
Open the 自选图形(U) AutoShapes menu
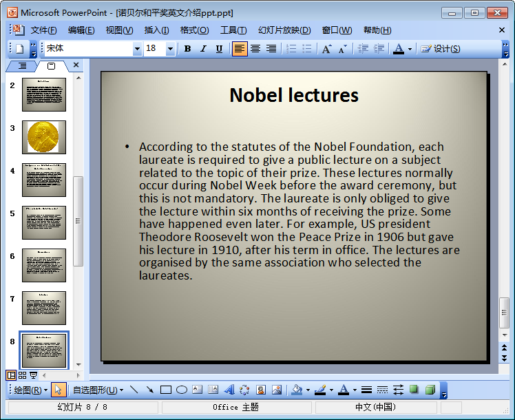[x=98, y=390]
